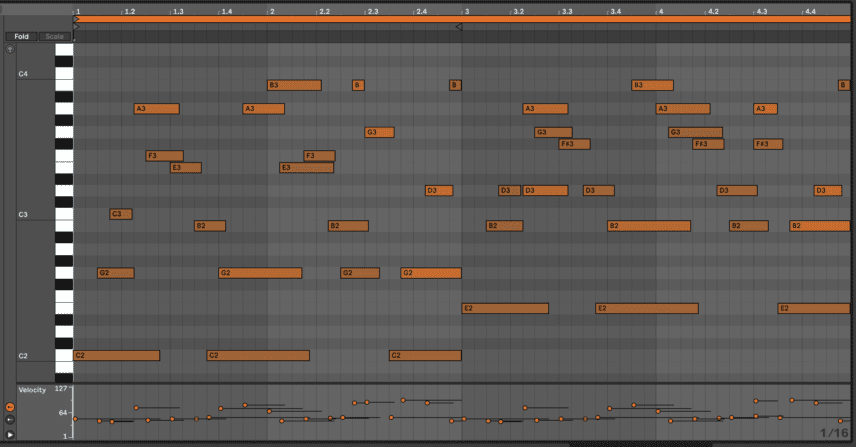Select the E3 note in bar 1
The width and height of the screenshot is (856, 447).
(186, 168)
